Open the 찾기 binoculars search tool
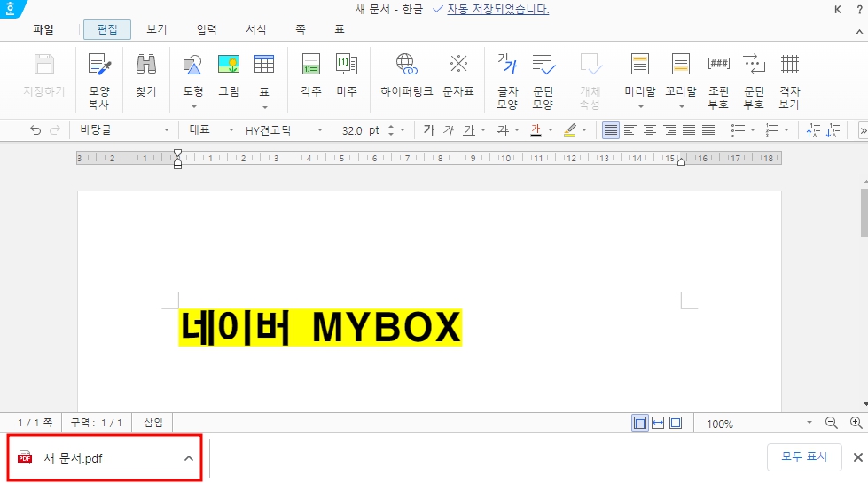This screenshot has width=868, height=483. [146, 65]
